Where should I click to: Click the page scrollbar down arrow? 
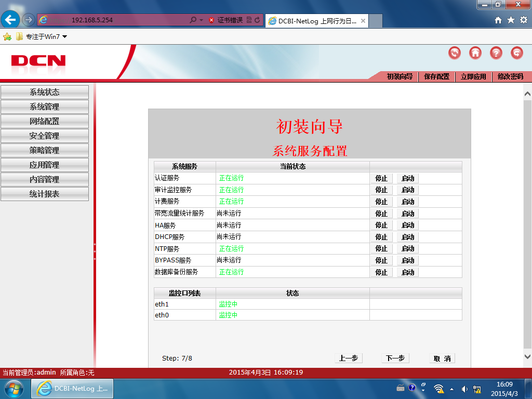(527, 356)
